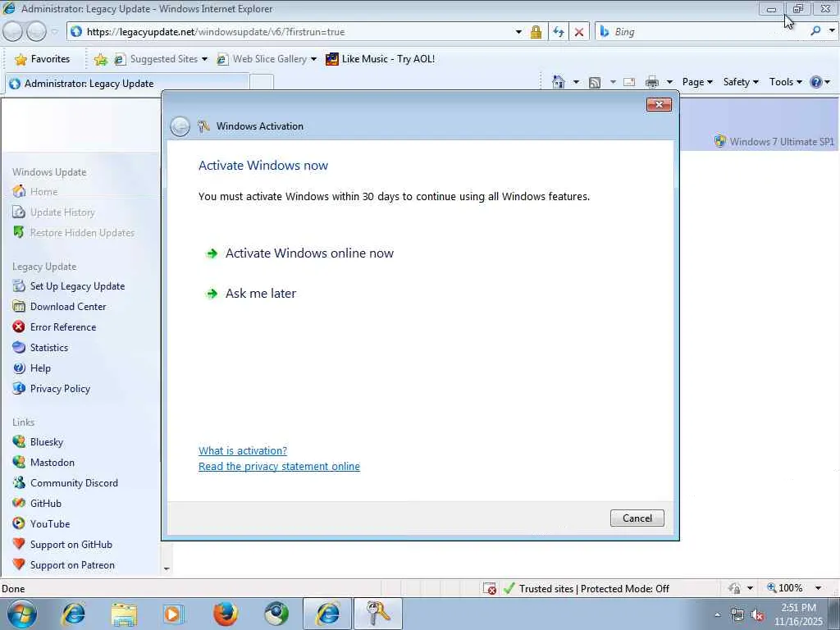Open Like Music - Try AOL! favorite
This screenshot has height=630, width=840.
[x=381, y=59]
